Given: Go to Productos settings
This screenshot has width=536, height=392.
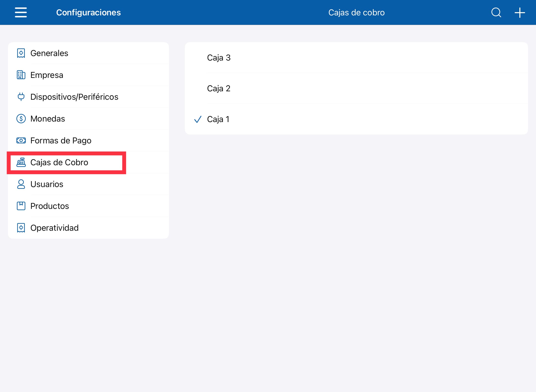Looking at the screenshot, I should click(x=89, y=206).
